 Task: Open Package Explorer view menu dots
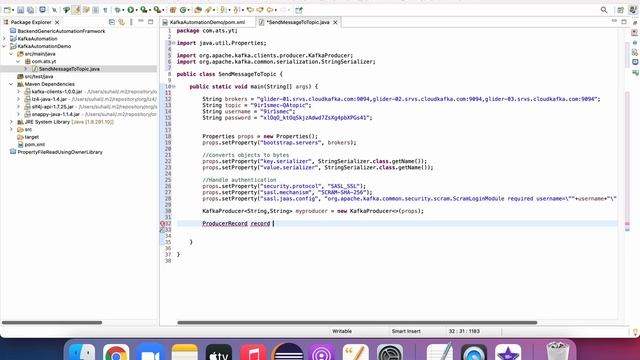(131, 22)
